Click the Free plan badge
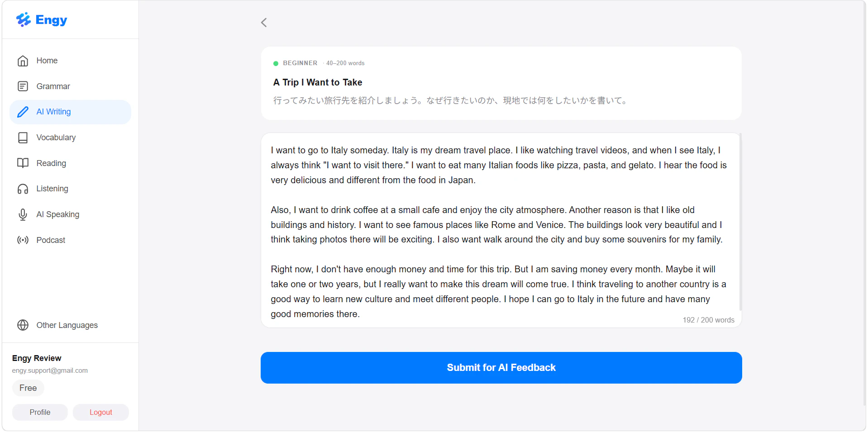Screen dimensions: 868x432 pos(28,388)
